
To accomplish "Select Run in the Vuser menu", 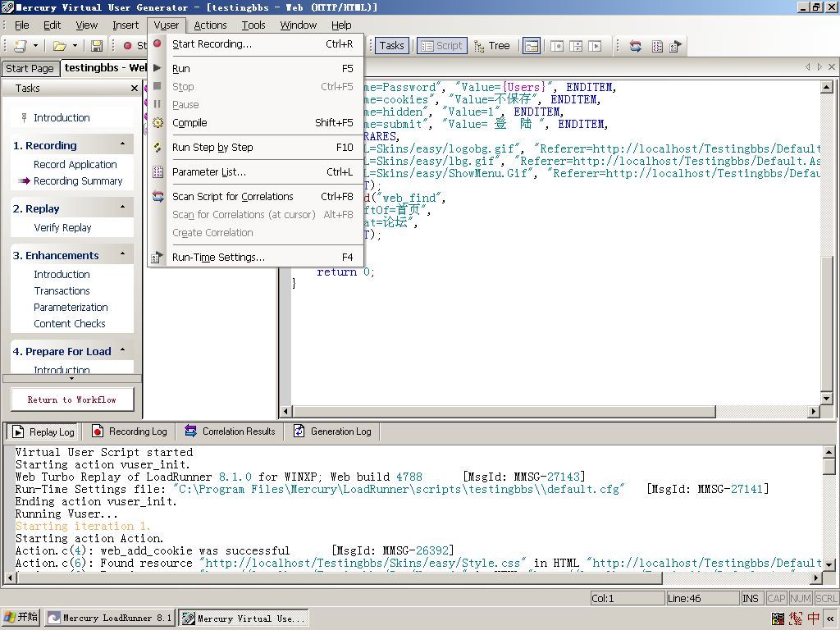I will click(256, 69).
